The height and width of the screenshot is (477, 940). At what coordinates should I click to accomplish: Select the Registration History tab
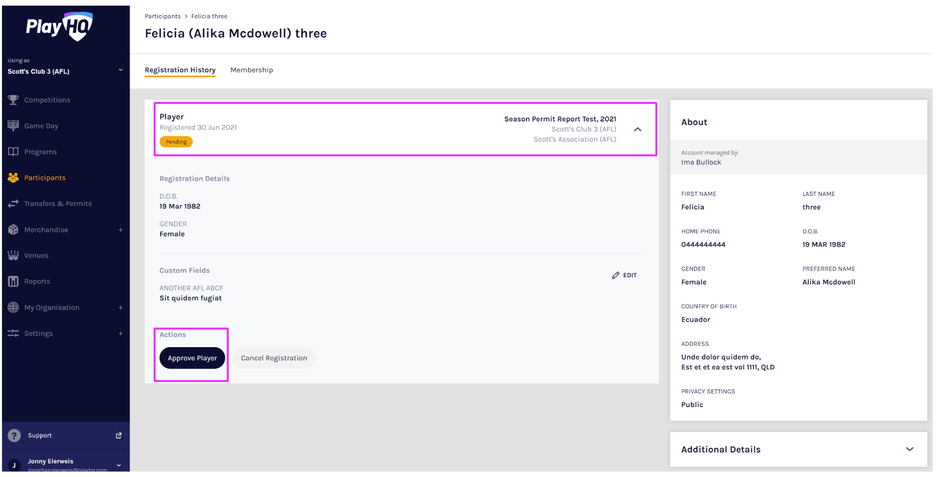point(180,70)
